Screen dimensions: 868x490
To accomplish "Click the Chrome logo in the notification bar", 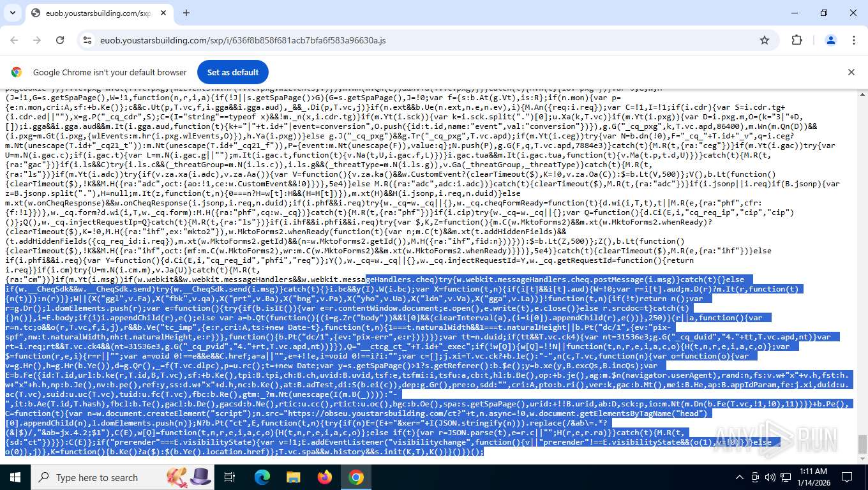I will coord(17,72).
